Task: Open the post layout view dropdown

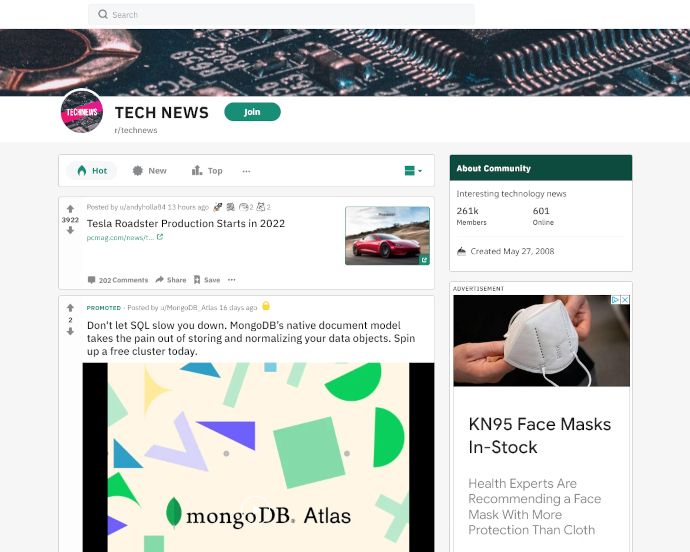Action: click(413, 171)
